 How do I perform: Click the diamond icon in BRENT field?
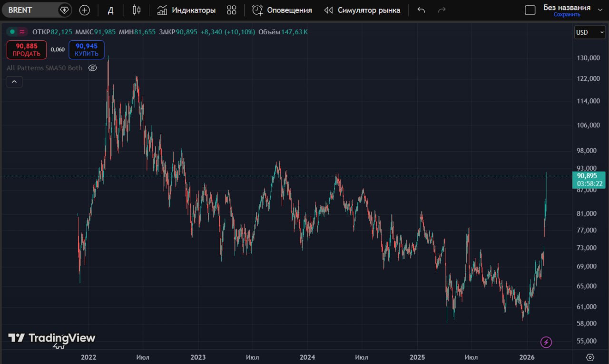[x=64, y=10]
